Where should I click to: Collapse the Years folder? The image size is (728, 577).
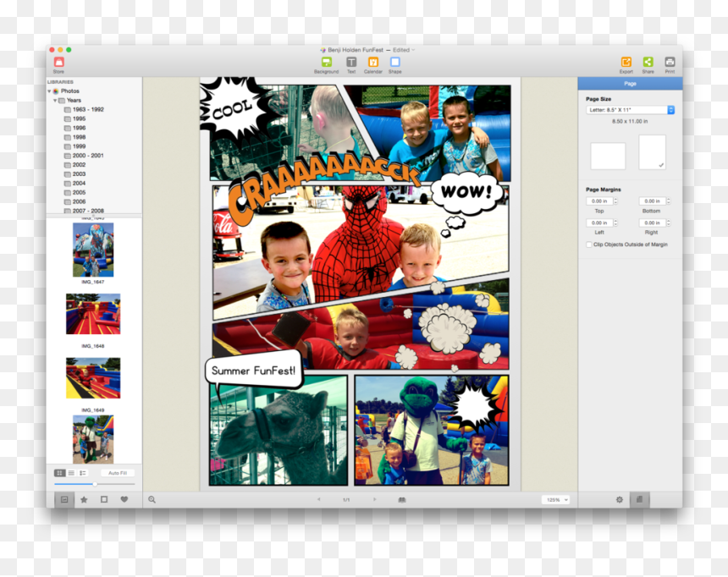pos(55,101)
